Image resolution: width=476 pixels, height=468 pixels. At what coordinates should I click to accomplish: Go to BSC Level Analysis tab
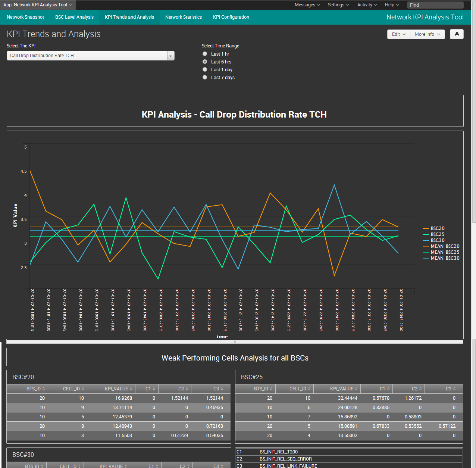point(75,17)
